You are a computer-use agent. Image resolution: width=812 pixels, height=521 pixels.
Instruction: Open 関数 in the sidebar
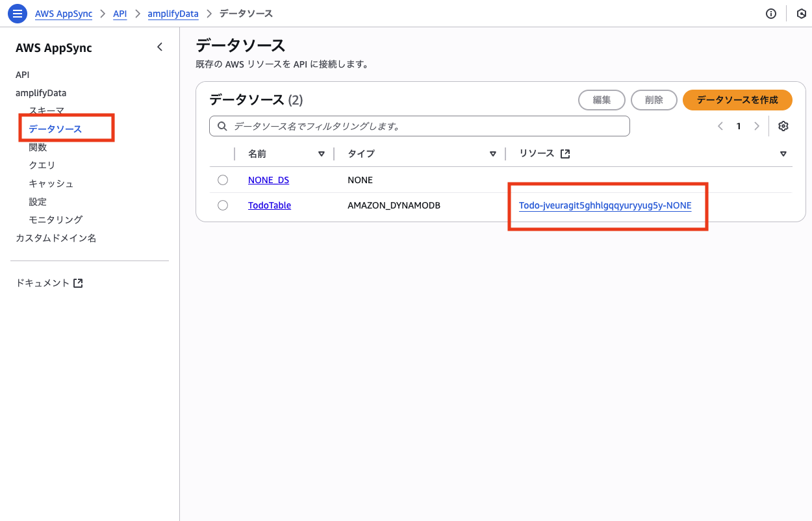(38, 147)
